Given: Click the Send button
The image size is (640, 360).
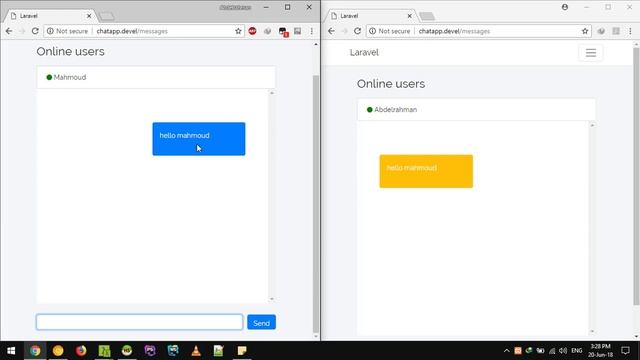Looking at the screenshot, I should (x=261, y=322).
